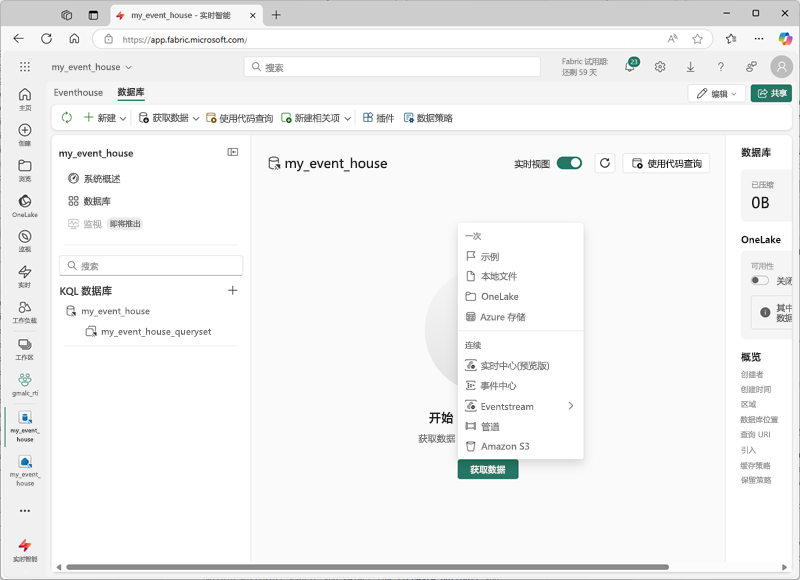The width and height of the screenshot is (800, 580).
Task: Open the help question mark icon
Action: 720,67
